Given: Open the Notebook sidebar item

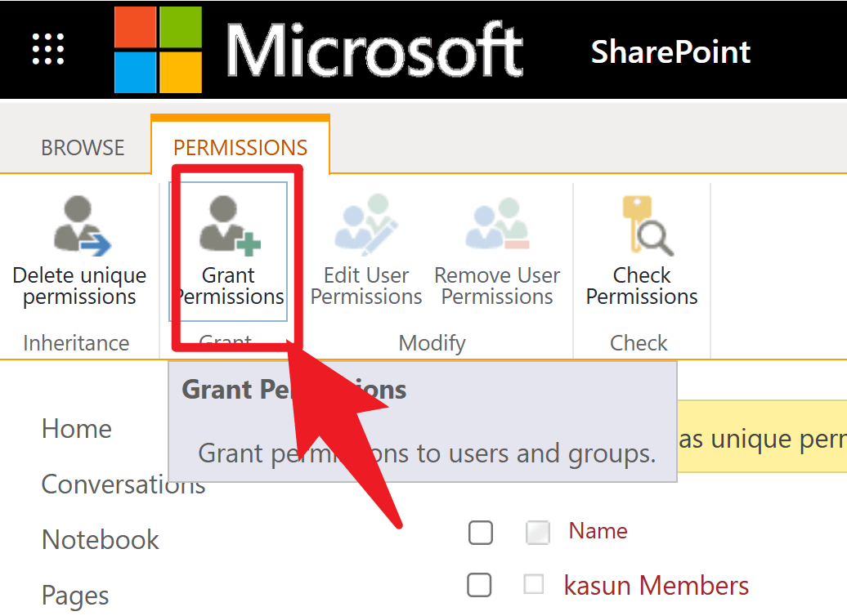Looking at the screenshot, I should pyautogui.click(x=100, y=539).
